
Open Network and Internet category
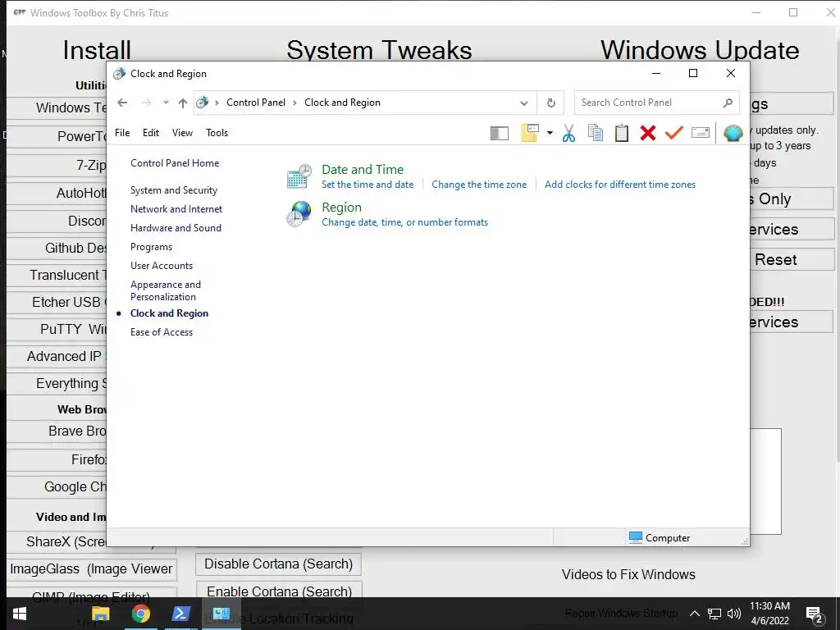176,209
